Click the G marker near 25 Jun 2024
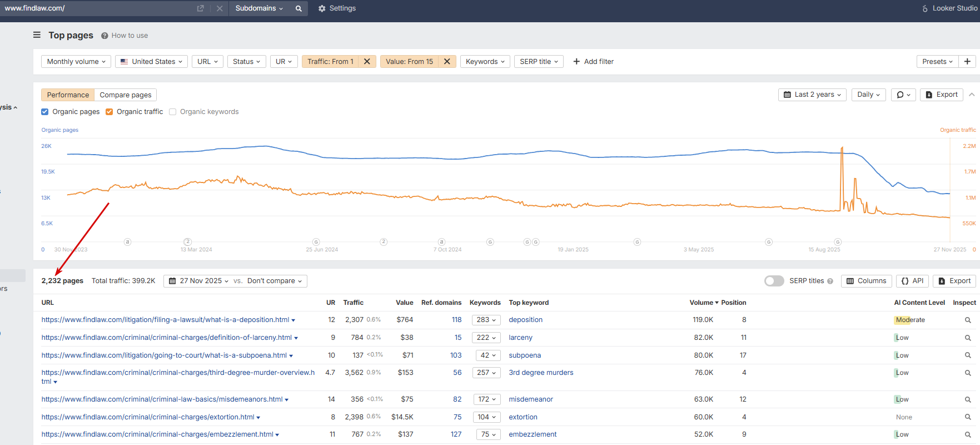The image size is (980, 445). 316,242
